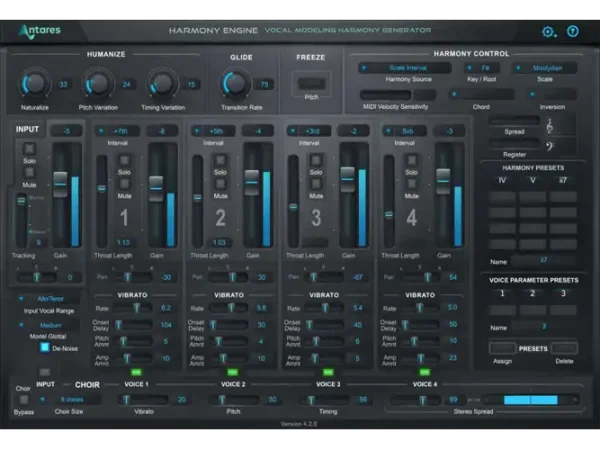The image size is (600, 450).
Task: Click the bass clef icon next to Register
Action: (550, 146)
